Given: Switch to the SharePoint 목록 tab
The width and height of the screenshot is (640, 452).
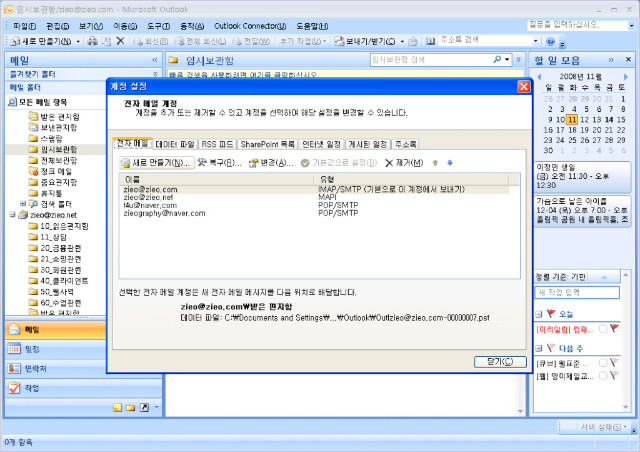Looking at the screenshot, I should click(267, 144).
